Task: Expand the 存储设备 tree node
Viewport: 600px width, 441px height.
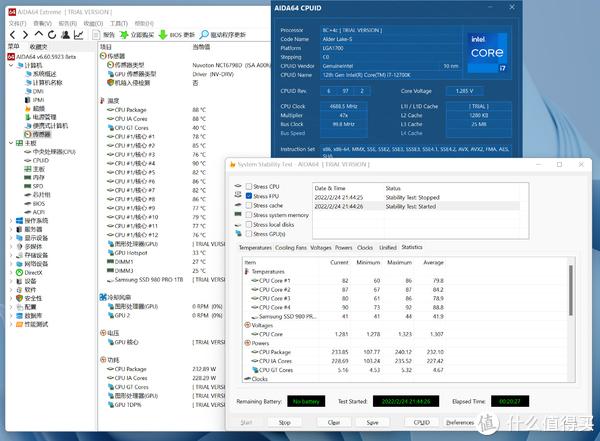Action: coord(11,255)
